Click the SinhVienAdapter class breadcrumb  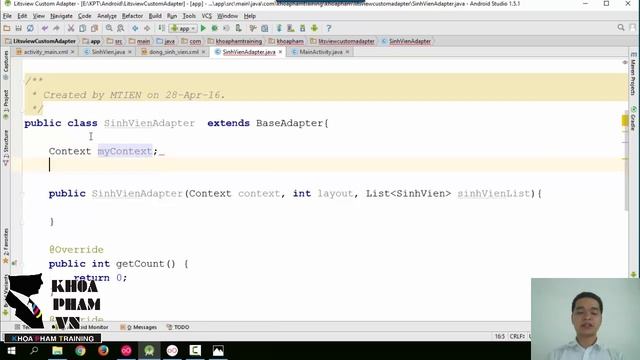click(x=406, y=41)
